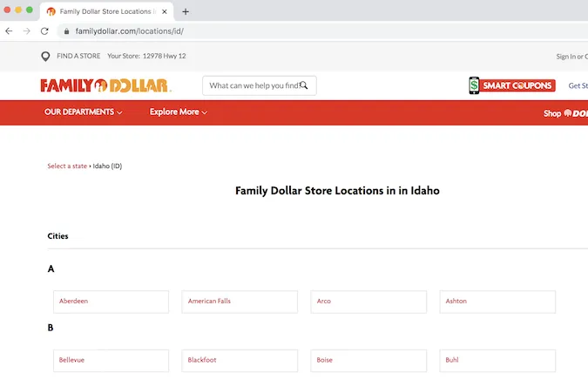Click the Cities section heading
588x380 pixels.
tap(57, 236)
